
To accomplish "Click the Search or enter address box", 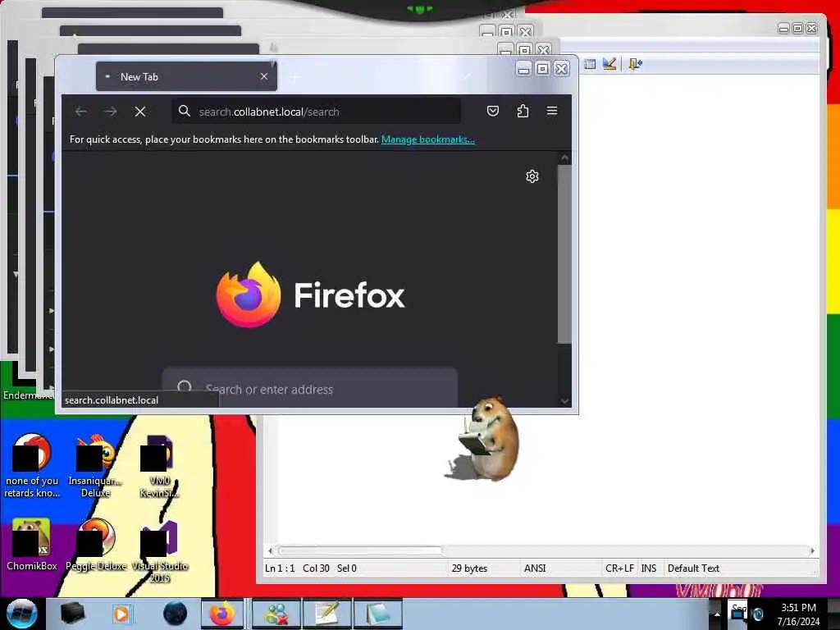I will pos(309,388).
